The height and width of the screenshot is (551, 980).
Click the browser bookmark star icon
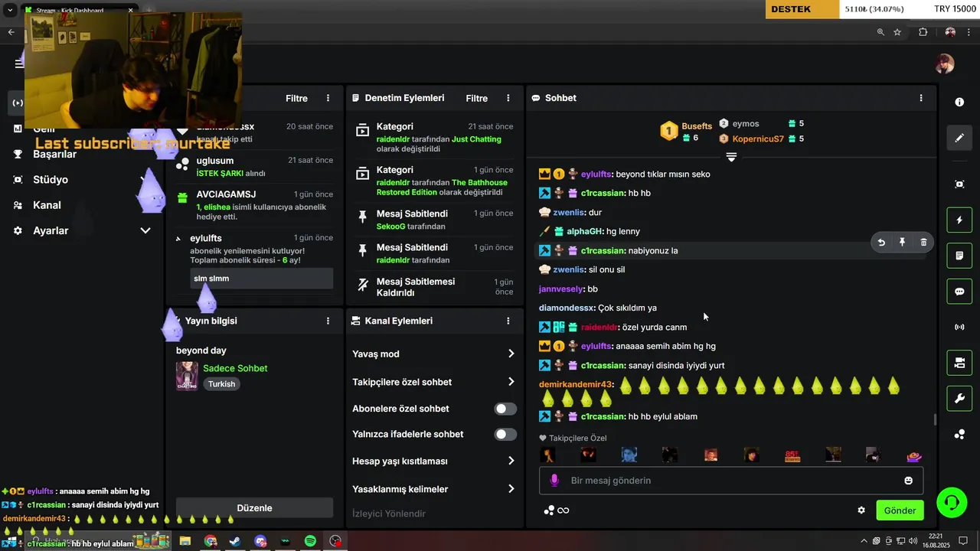click(x=897, y=32)
